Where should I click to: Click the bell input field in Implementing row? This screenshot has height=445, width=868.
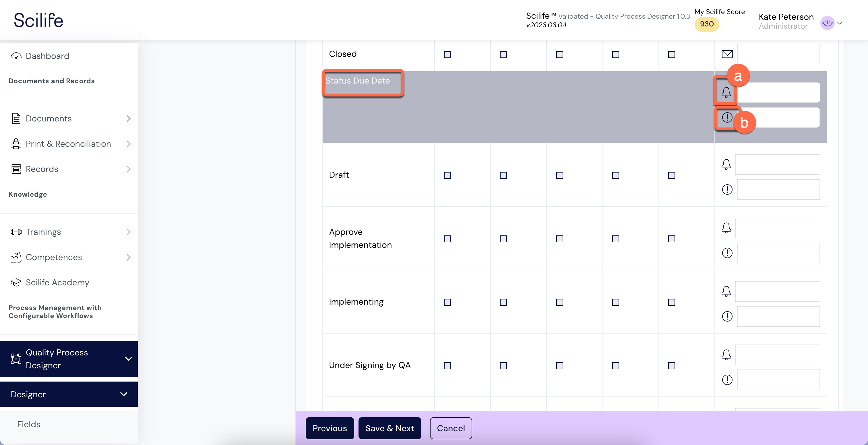tap(778, 291)
